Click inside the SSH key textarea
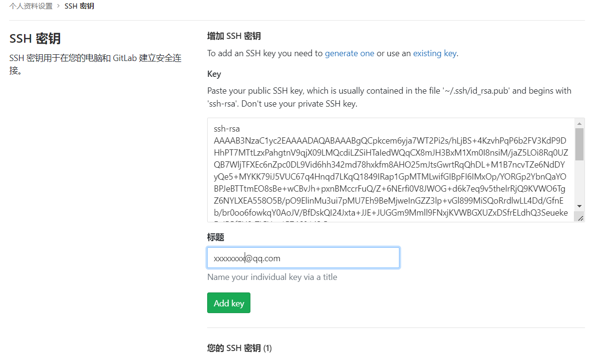Viewport: 609px width, 364px height. click(385, 168)
